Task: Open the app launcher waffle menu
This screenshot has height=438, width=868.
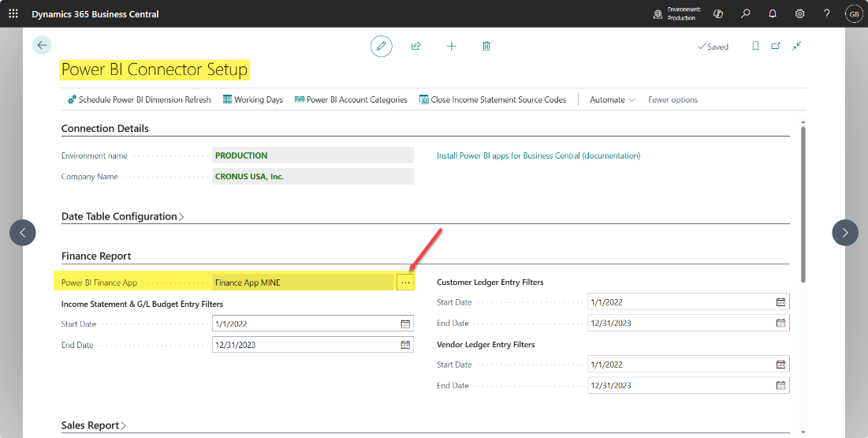Action: click(13, 14)
